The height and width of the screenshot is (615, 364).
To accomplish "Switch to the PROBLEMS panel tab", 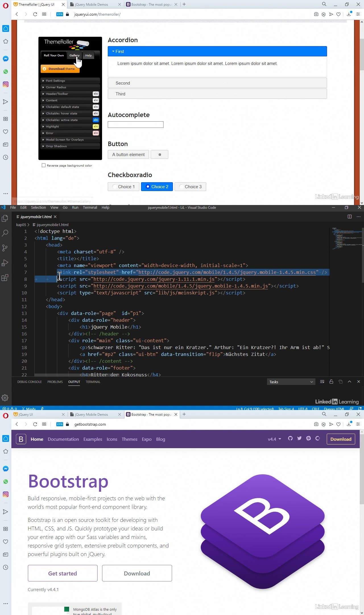I will [55, 382].
